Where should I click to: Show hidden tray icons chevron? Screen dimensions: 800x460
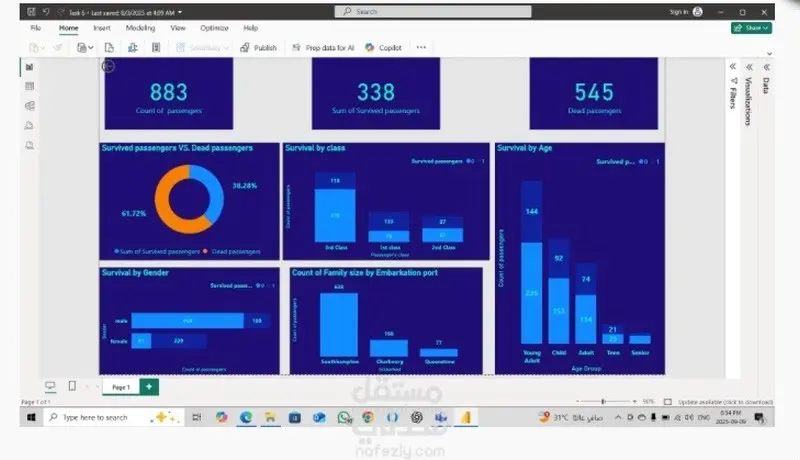[x=618, y=417]
